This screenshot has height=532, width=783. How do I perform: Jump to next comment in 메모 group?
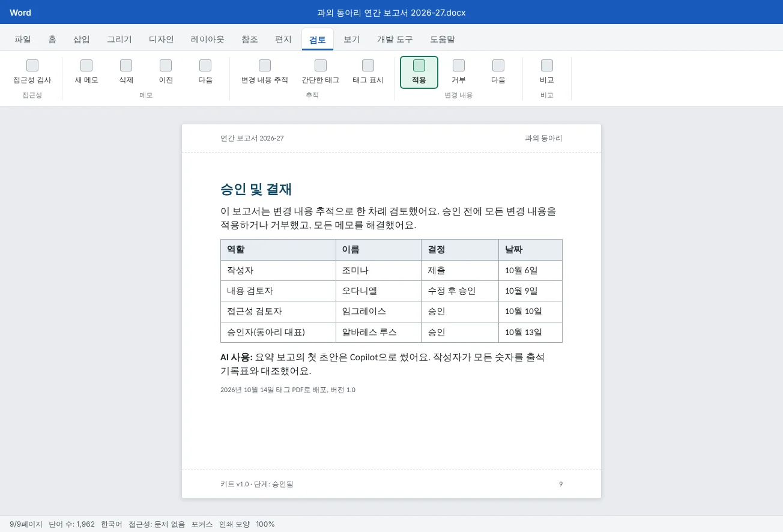tap(205, 72)
